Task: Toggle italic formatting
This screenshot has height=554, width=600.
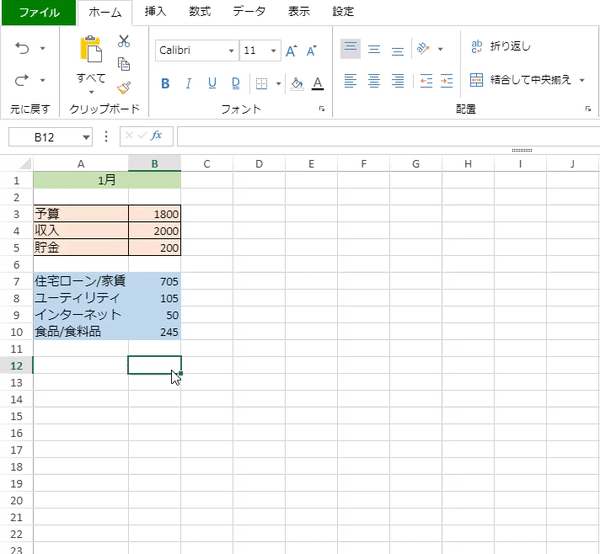Action: point(189,84)
